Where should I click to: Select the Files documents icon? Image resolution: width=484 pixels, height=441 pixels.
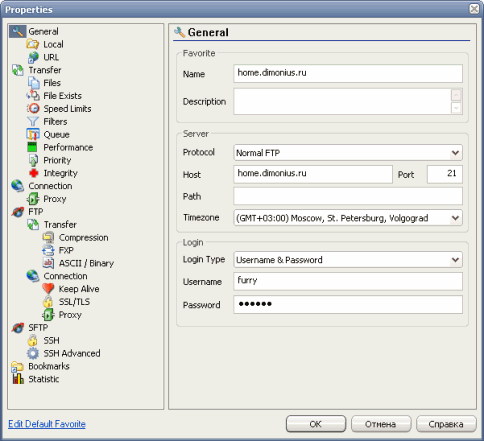(33, 83)
